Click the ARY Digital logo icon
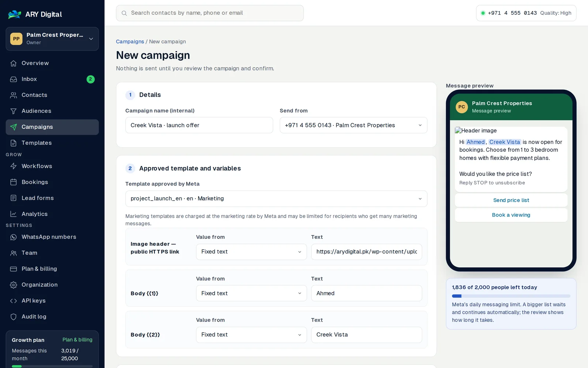 15,14
